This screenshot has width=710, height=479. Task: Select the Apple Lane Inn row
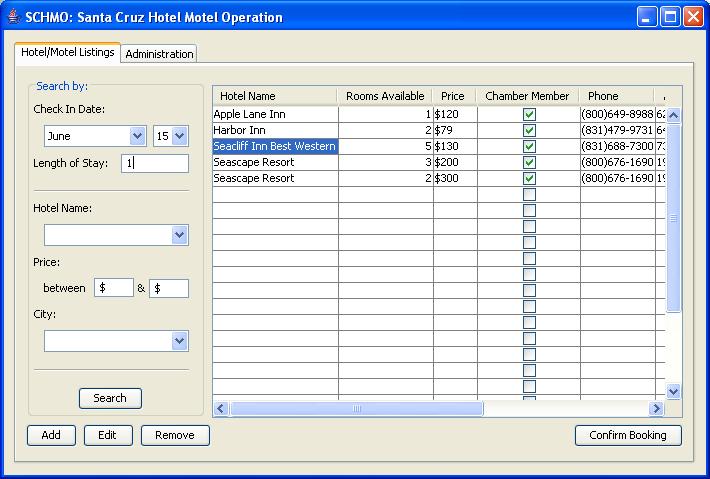tap(439, 114)
